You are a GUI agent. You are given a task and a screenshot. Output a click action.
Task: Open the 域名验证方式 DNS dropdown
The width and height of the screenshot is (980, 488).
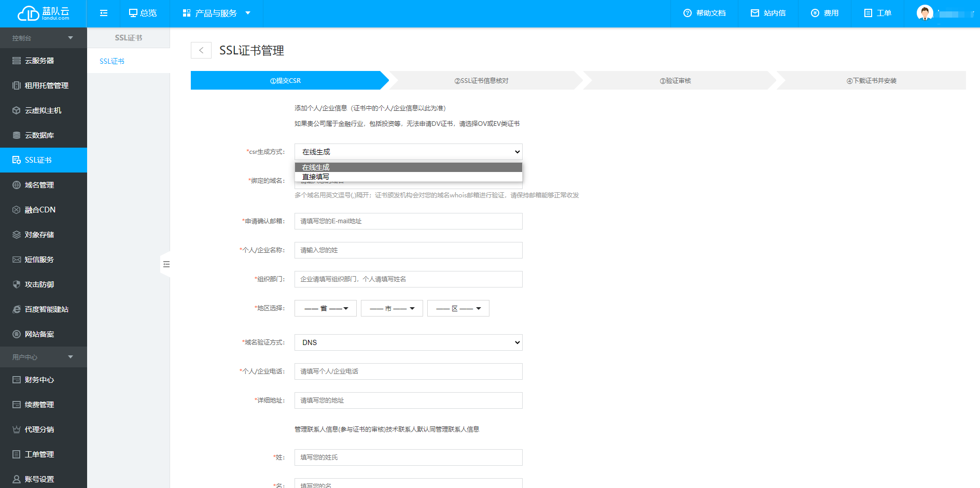click(x=408, y=342)
